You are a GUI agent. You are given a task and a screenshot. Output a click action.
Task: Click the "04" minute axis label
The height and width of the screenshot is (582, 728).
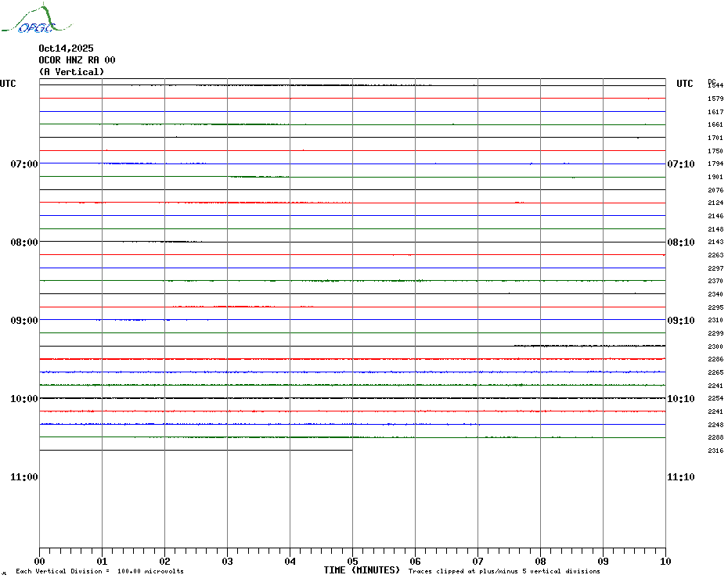290,562
